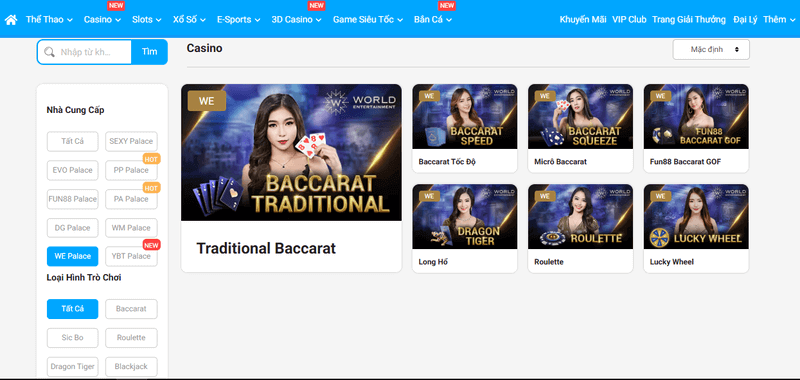Open the Dragon Tiger game thumbnail

point(465,217)
